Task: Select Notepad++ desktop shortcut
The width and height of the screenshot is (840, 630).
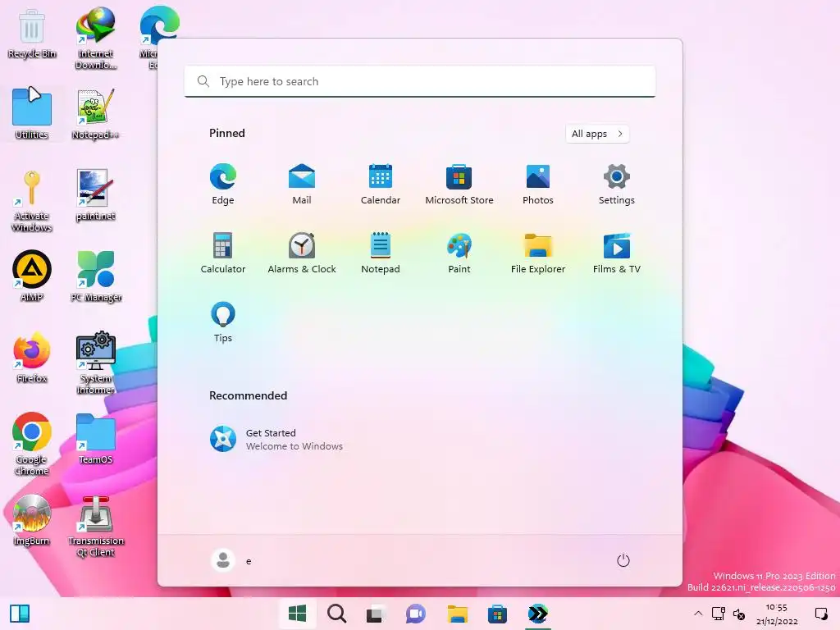Action: [x=96, y=114]
